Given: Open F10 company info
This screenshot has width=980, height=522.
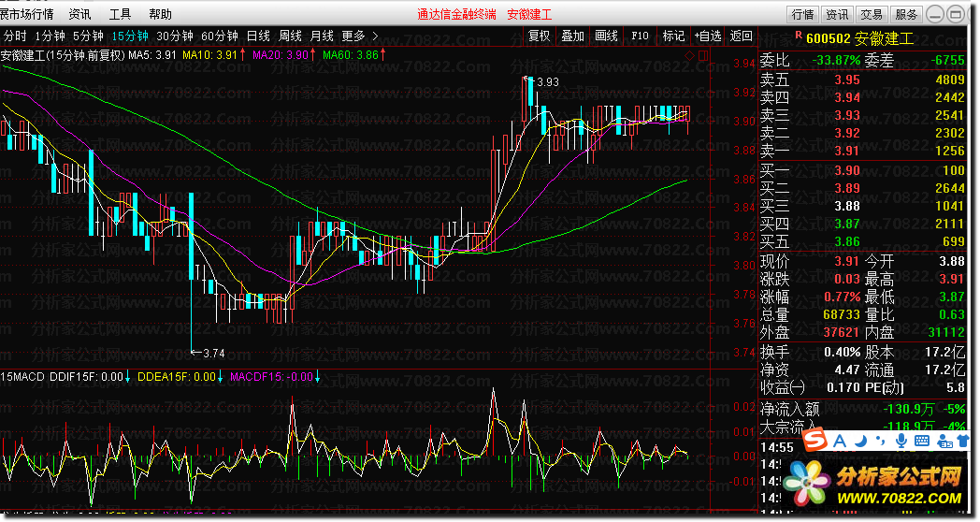Looking at the screenshot, I should [640, 36].
